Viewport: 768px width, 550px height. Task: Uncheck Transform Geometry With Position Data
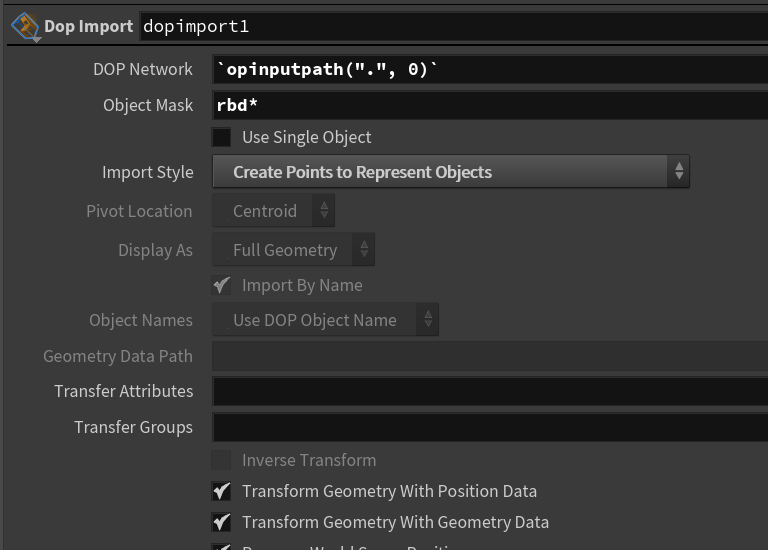tap(221, 491)
